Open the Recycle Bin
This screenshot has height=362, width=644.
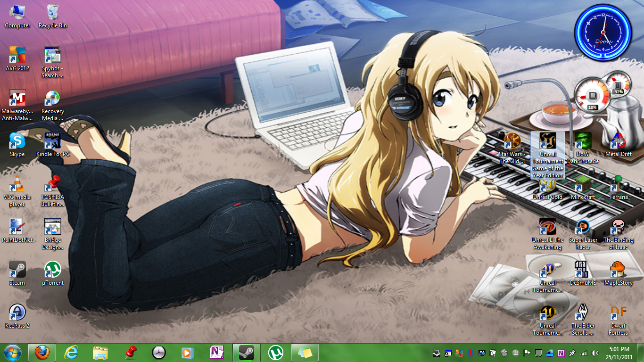53,16
